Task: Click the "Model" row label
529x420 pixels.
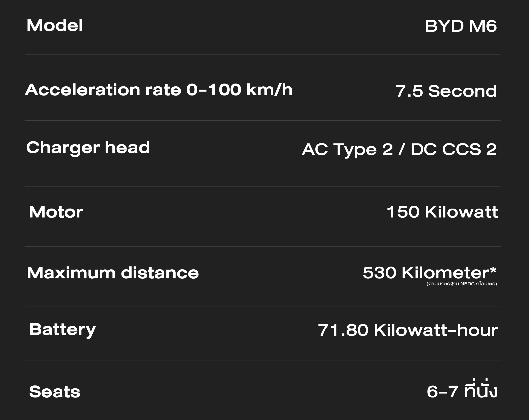Action: 55,25
